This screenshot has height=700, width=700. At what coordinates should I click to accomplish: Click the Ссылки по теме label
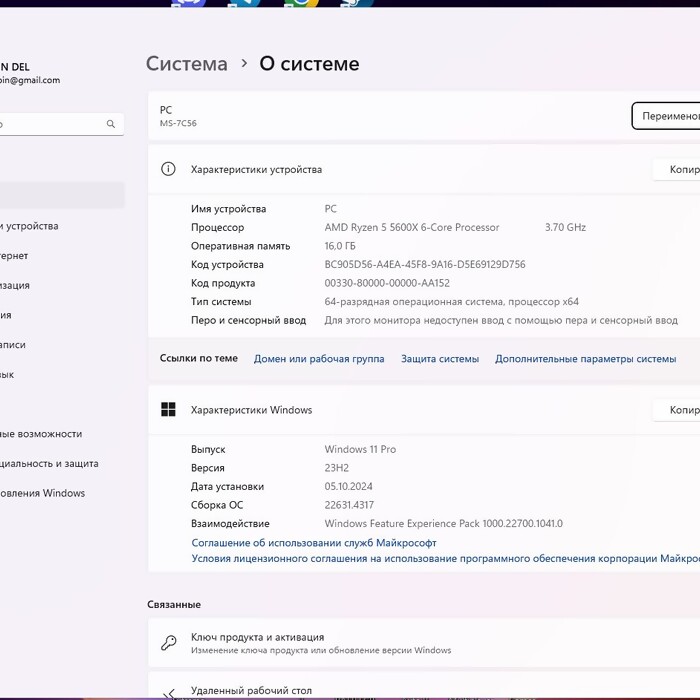coord(199,358)
